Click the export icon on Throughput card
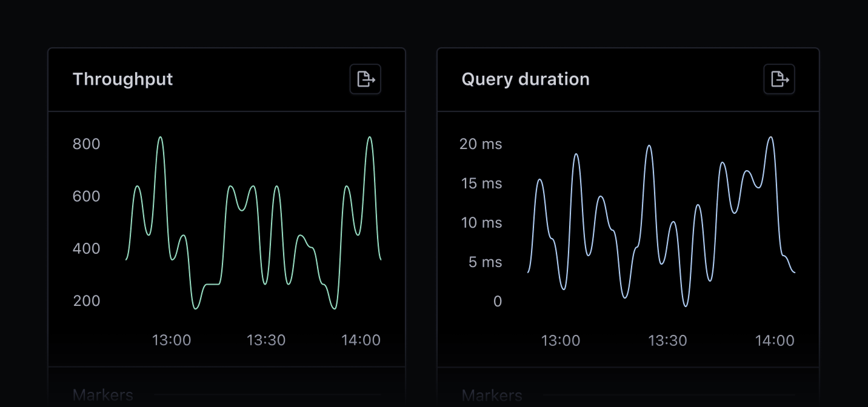 [366, 79]
